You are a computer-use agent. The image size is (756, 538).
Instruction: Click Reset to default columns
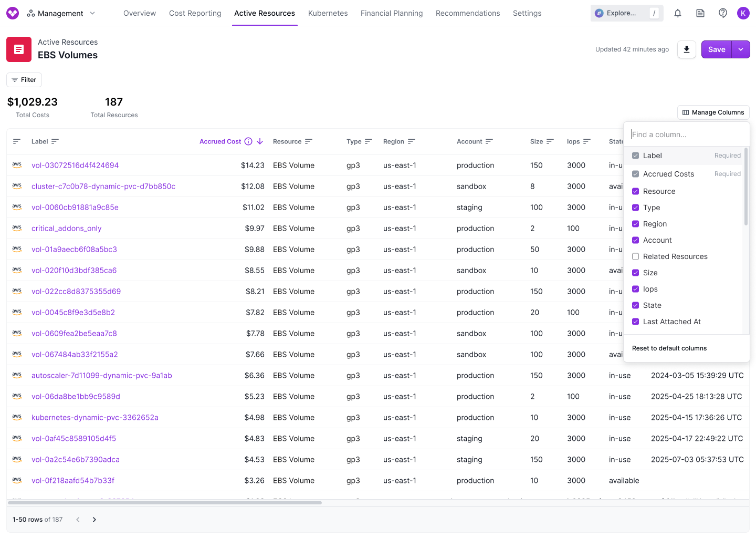pos(669,348)
